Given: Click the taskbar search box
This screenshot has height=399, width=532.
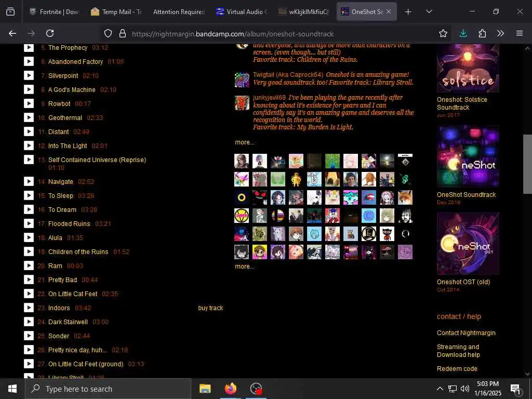Looking at the screenshot, I should click(x=108, y=389).
